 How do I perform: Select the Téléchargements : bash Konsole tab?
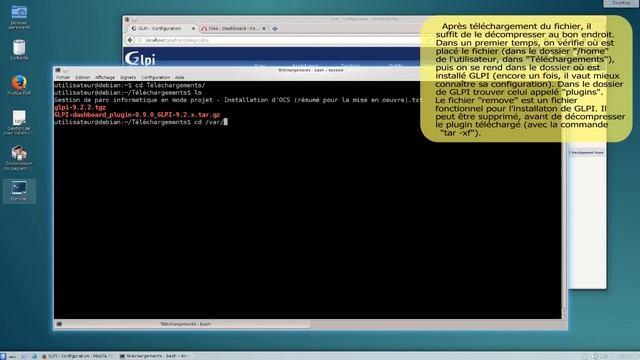coord(185,324)
